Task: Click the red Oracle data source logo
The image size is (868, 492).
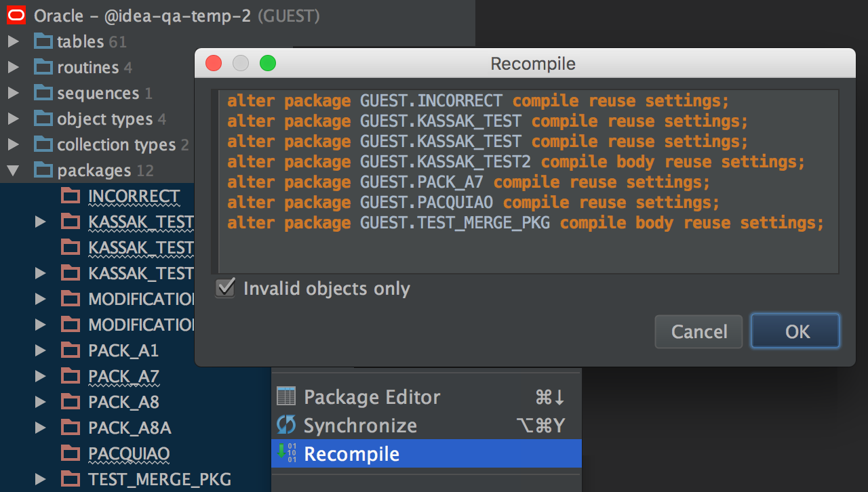Action: 16,15
